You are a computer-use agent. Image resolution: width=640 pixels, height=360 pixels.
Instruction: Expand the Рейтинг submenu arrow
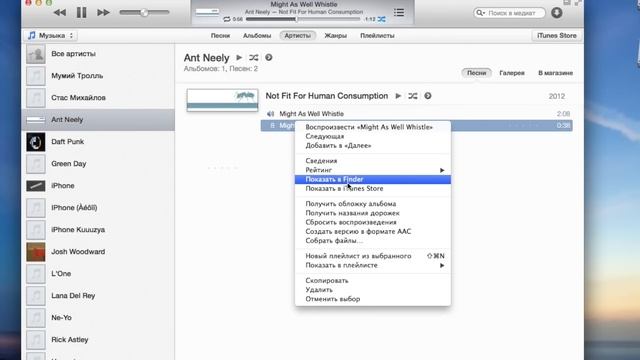[442, 170]
